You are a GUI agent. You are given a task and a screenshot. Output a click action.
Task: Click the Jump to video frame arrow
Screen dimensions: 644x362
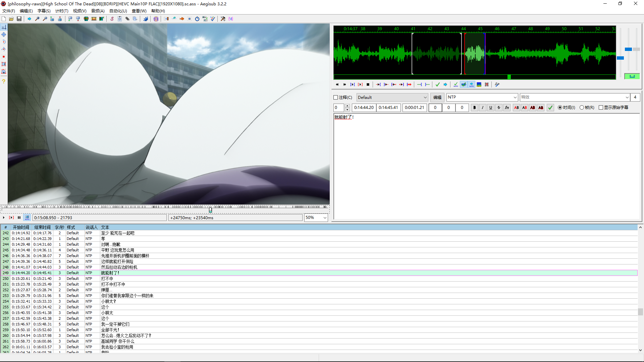pos(29,19)
